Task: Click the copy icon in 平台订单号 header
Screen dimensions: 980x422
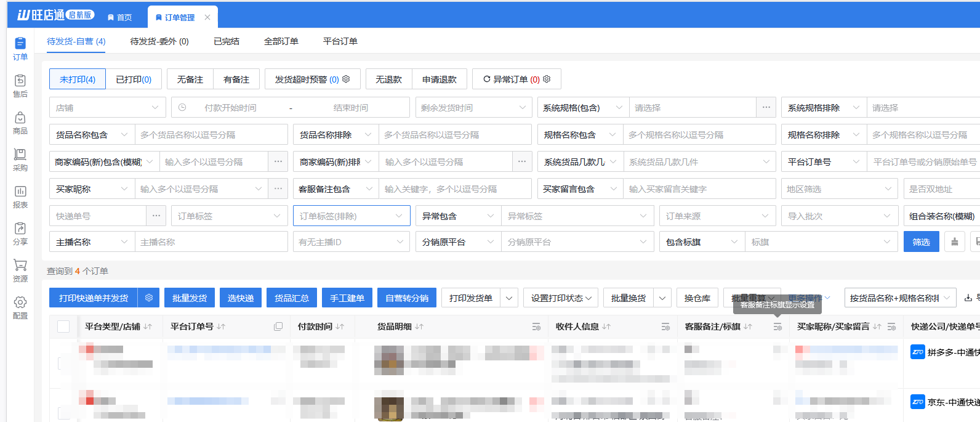Action: tap(278, 327)
